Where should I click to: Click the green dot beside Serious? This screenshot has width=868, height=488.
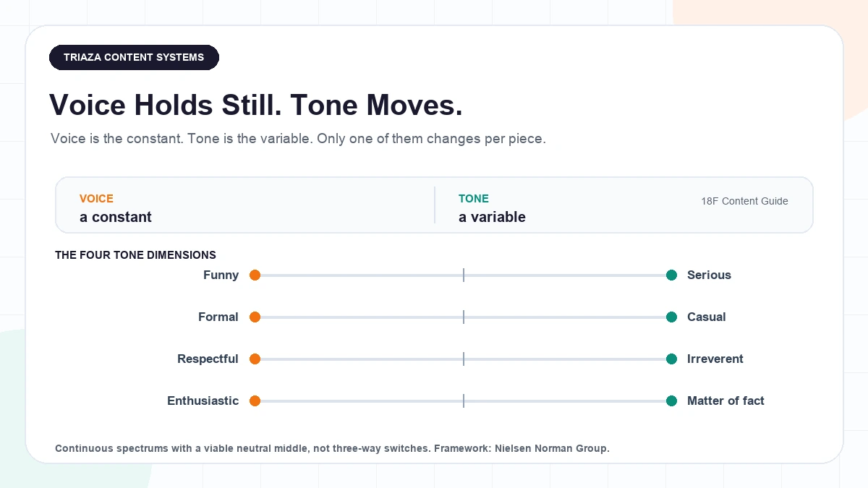(x=671, y=275)
